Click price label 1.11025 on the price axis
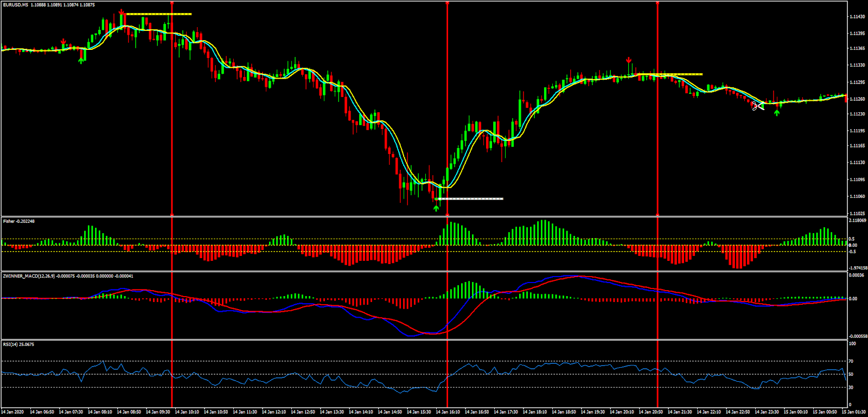The height and width of the screenshot is (417, 868). pos(857,213)
